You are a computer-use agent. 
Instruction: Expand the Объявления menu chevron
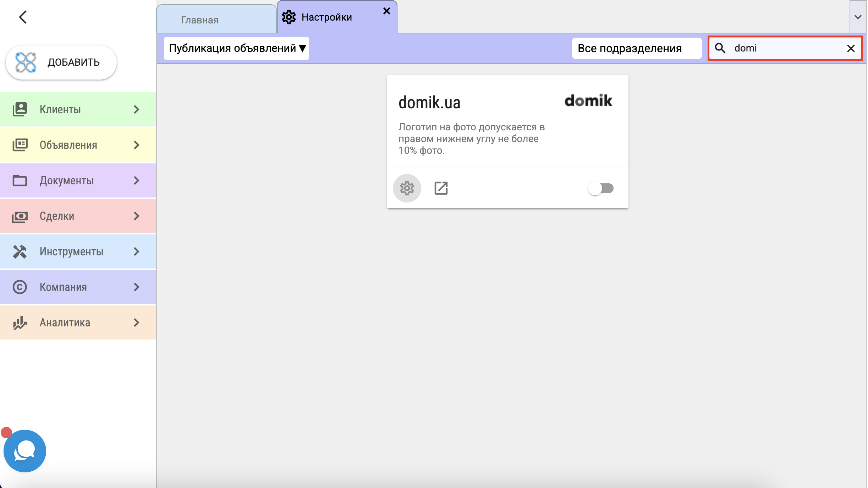pyautogui.click(x=137, y=145)
